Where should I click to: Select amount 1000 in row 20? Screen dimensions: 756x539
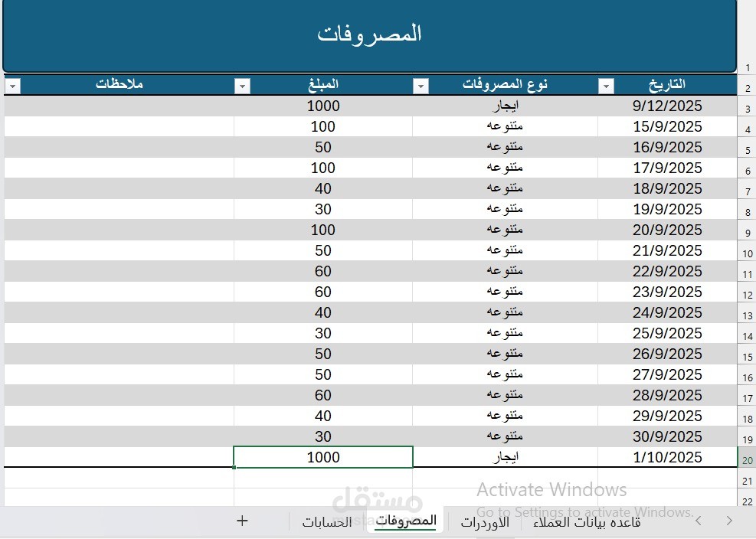click(323, 457)
